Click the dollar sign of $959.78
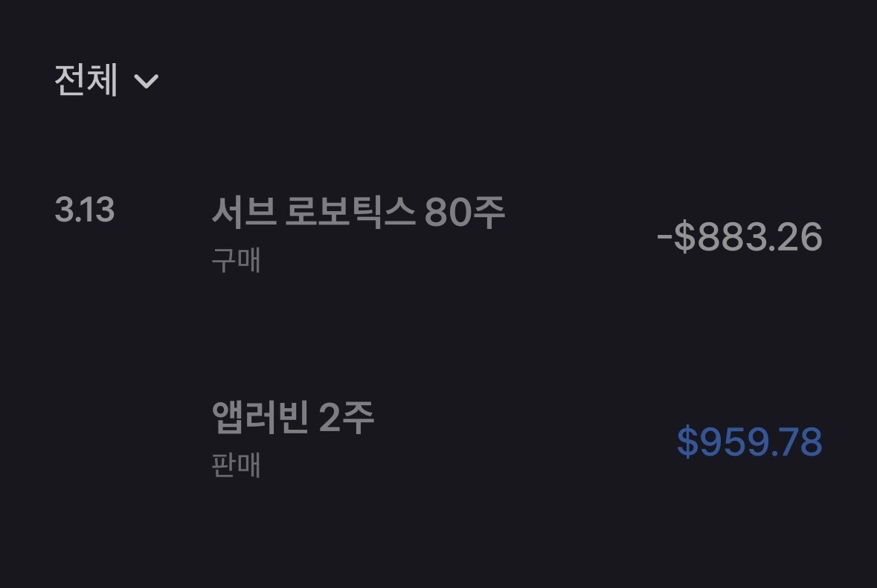 point(687,442)
